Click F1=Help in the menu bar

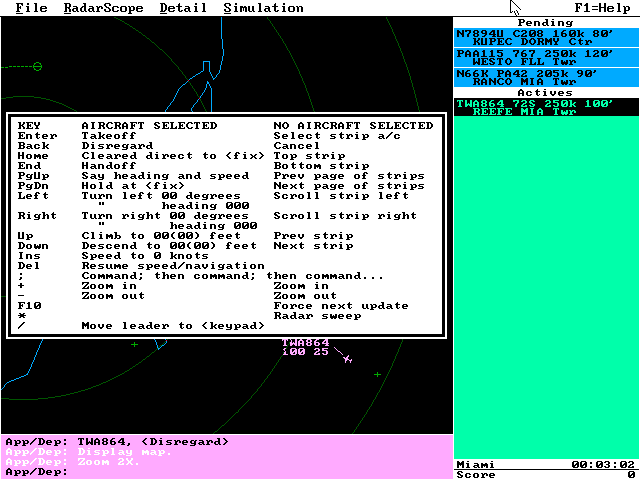pyautogui.click(x=602, y=8)
